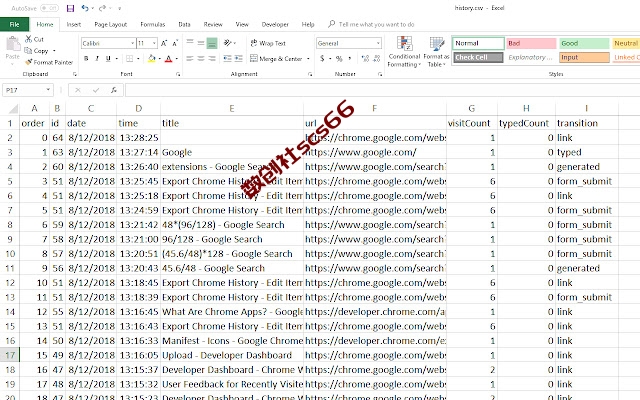The image size is (640, 400).
Task: Click the Undo arrow icon
Action: 84,8
